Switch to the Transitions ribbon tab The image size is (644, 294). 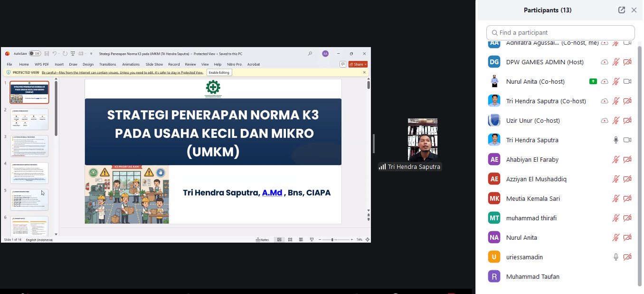click(x=108, y=64)
